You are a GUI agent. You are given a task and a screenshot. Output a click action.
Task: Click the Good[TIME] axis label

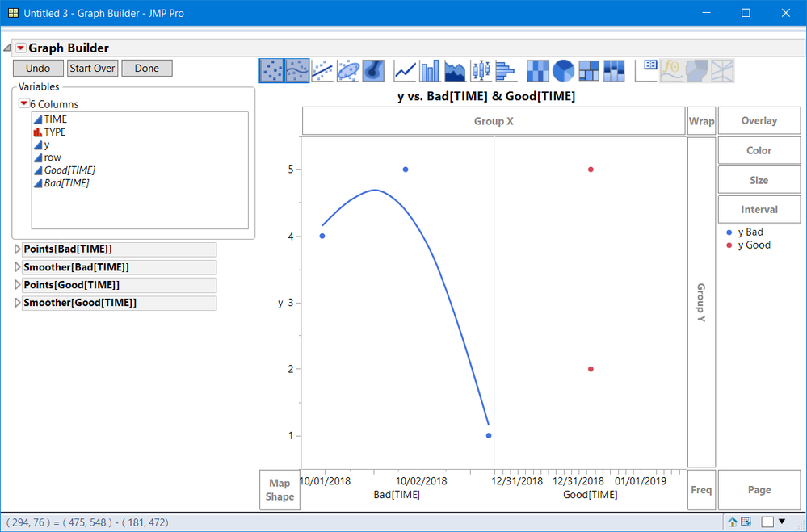tap(591, 494)
